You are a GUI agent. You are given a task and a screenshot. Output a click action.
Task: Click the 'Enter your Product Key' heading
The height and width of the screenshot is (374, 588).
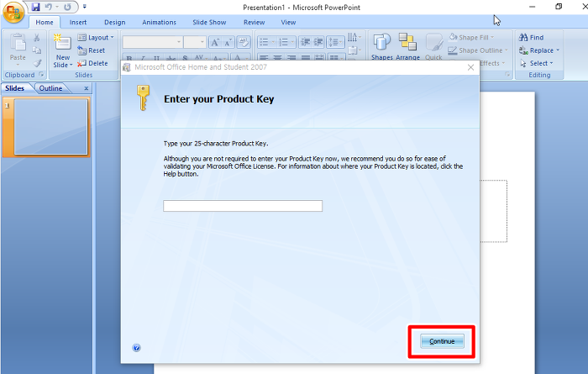(219, 99)
